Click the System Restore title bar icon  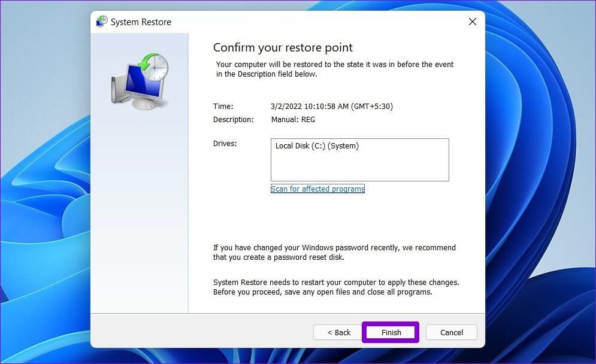101,22
